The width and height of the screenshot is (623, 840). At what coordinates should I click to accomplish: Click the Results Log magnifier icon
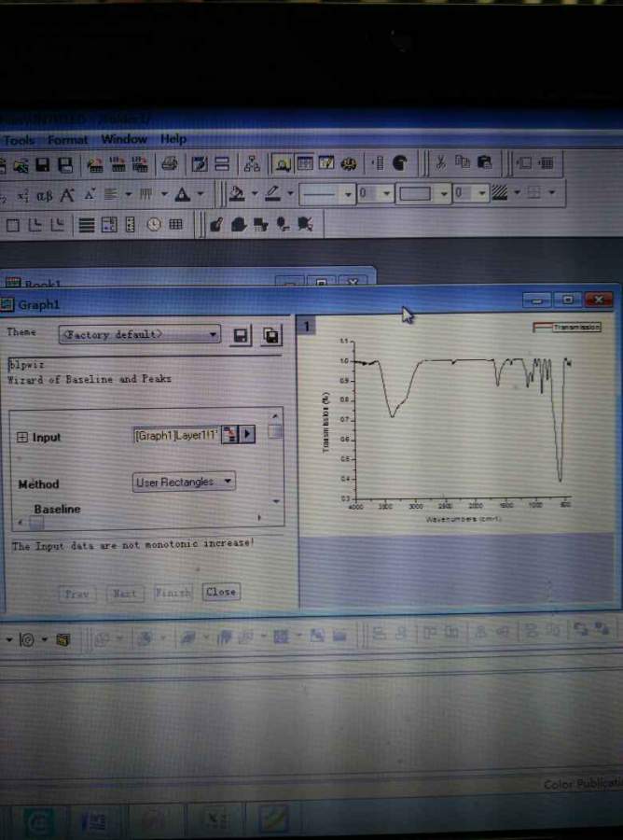pos(282,163)
